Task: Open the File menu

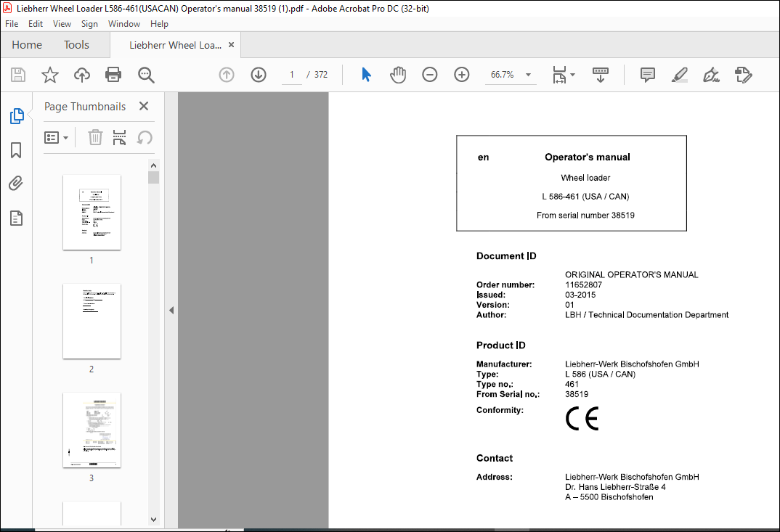Action: pyautogui.click(x=12, y=24)
